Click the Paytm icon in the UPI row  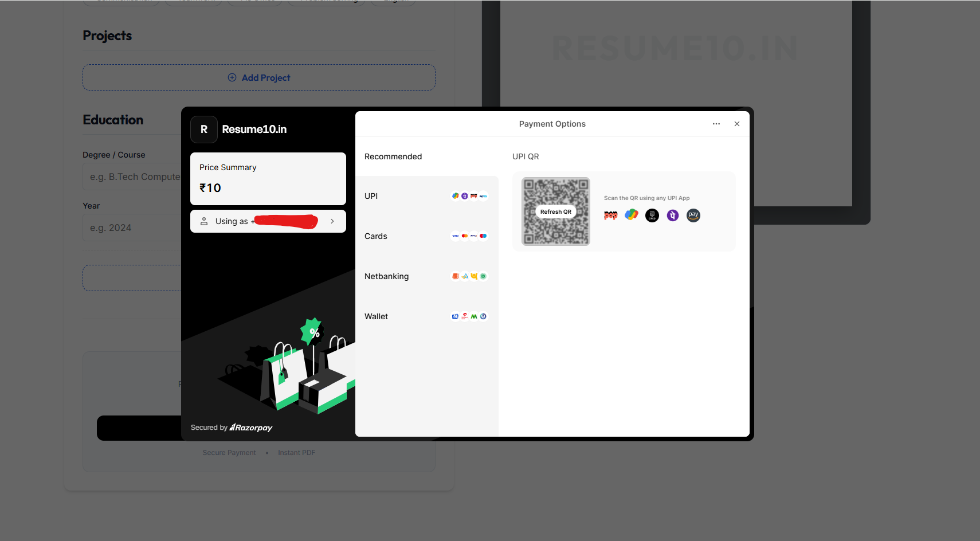click(x=483, y=195)
